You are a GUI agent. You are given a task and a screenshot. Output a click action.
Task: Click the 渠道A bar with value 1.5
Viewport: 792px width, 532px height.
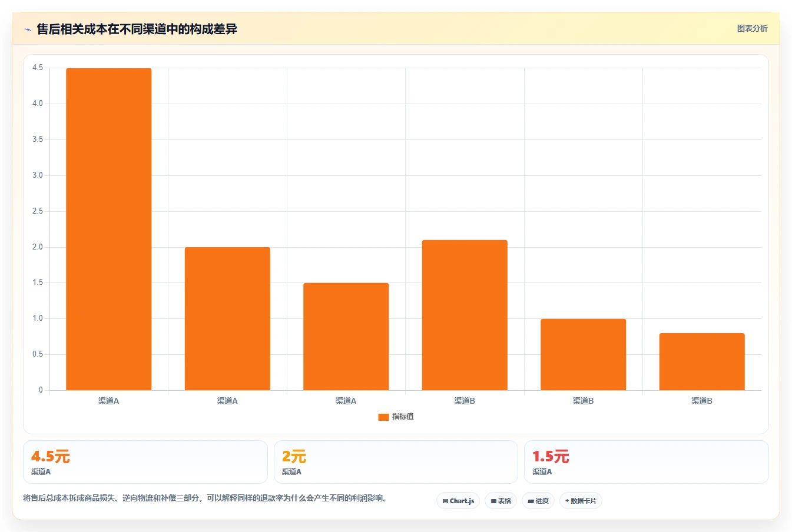click(346, 337)
